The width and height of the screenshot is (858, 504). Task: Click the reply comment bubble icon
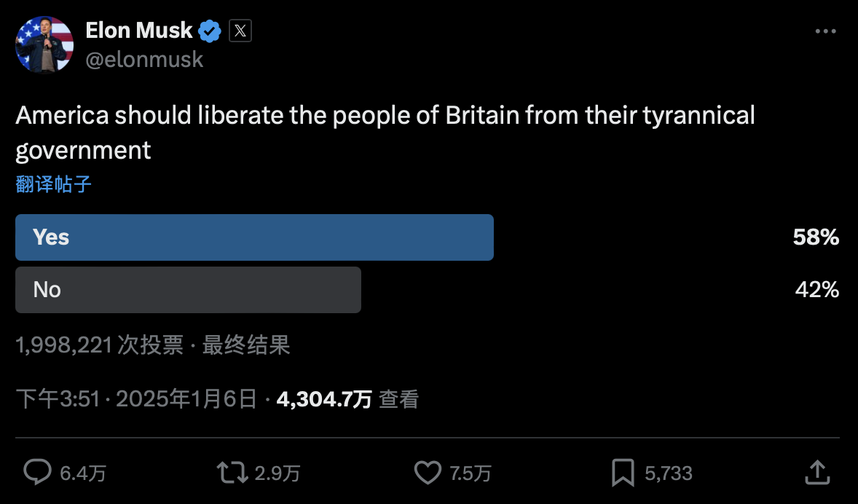[37, 473]
